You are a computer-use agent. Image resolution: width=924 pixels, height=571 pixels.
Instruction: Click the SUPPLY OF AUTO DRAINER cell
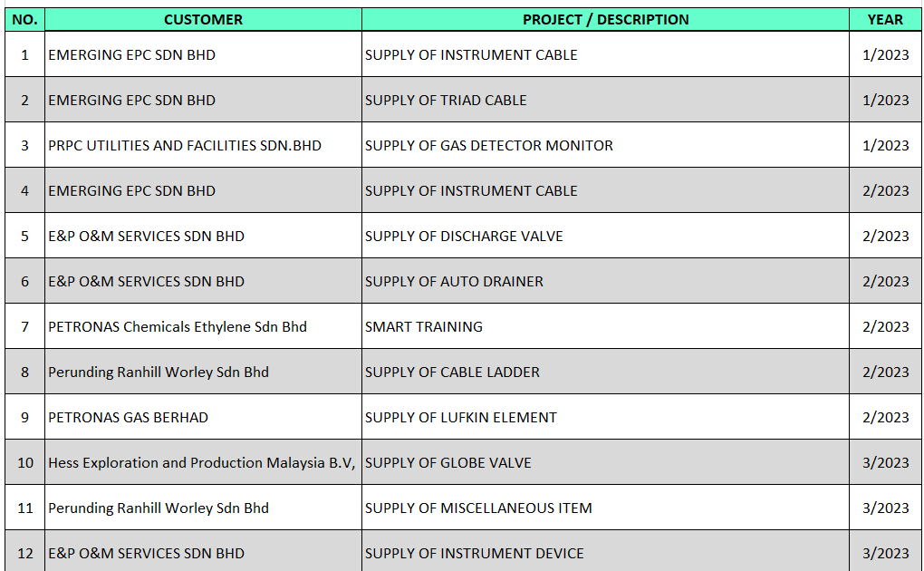pos(454,281)
